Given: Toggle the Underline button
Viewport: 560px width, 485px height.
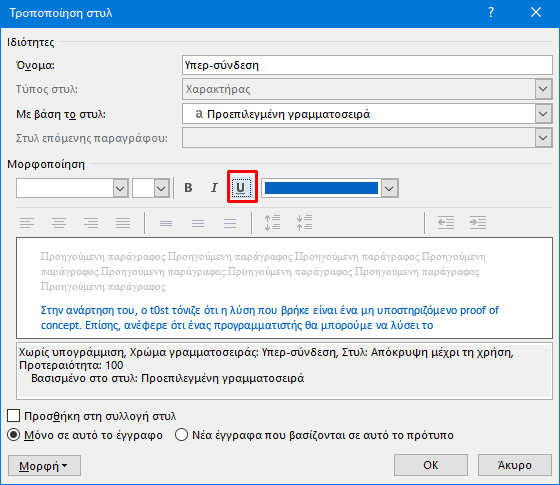Looking at the screenshot, I should (x=241, y=188).
